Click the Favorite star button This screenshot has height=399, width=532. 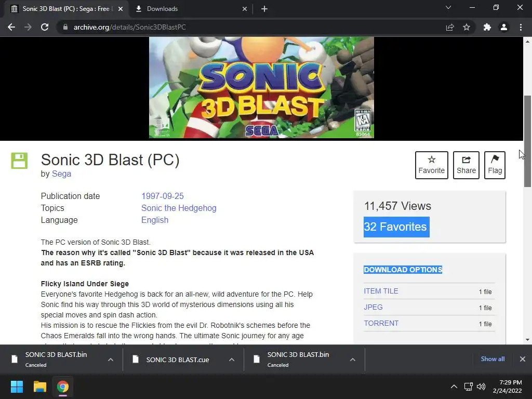pyautogui.click(x=432, y=165)
